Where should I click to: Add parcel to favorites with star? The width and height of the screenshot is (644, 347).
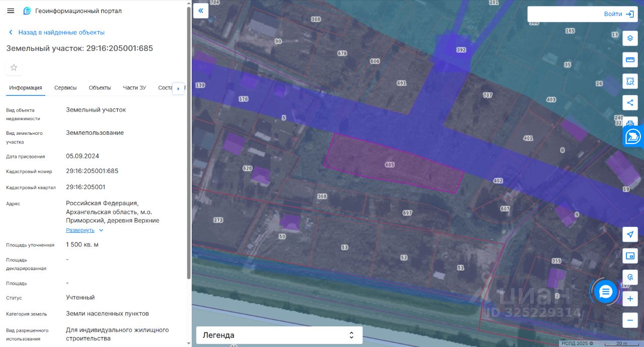[x=14, y=67]
